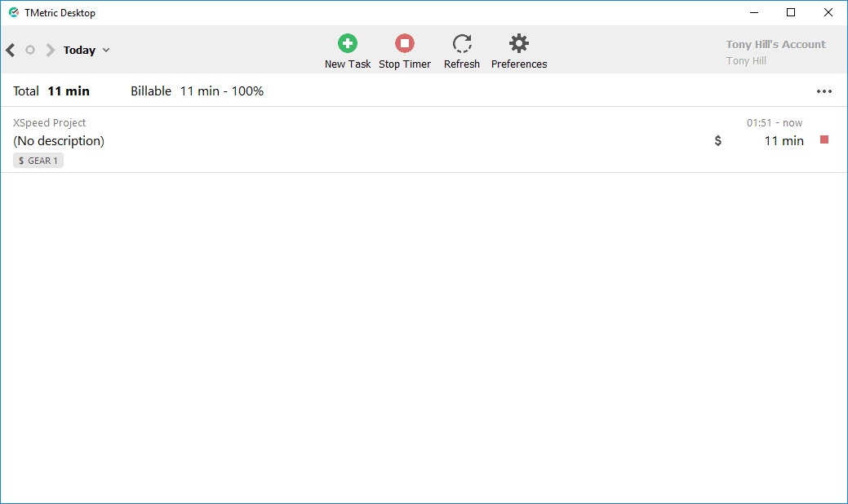
Task: Select the GEAR 1 tag
Action: point(38,161)
